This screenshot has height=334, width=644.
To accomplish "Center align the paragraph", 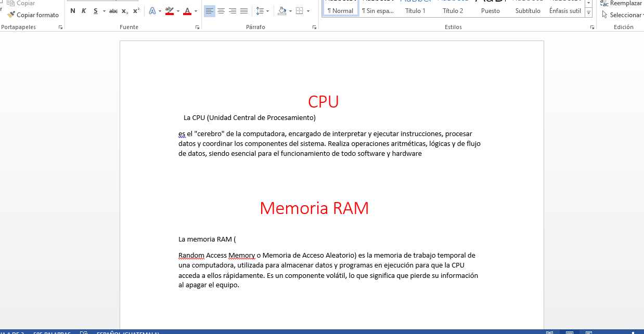I will [221, 11].
